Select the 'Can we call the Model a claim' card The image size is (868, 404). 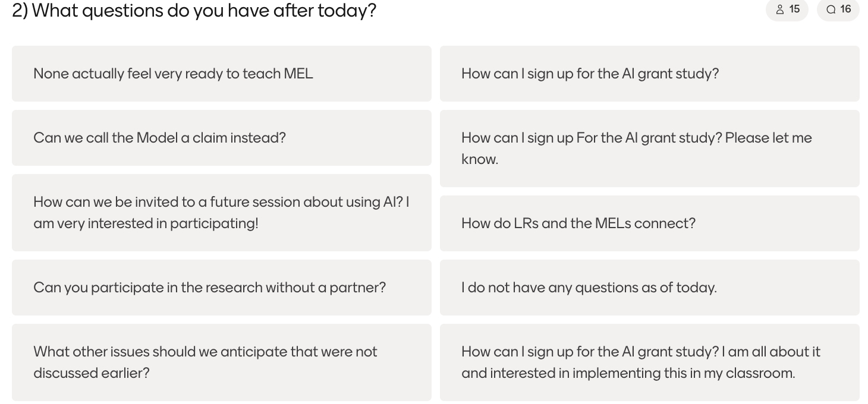click(222, 138)
